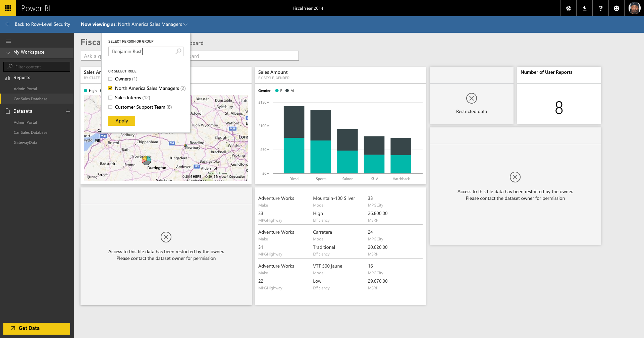Click the Mountain-100 Silver model text
This screenshot has width=644, height=338.
(334, 198)
